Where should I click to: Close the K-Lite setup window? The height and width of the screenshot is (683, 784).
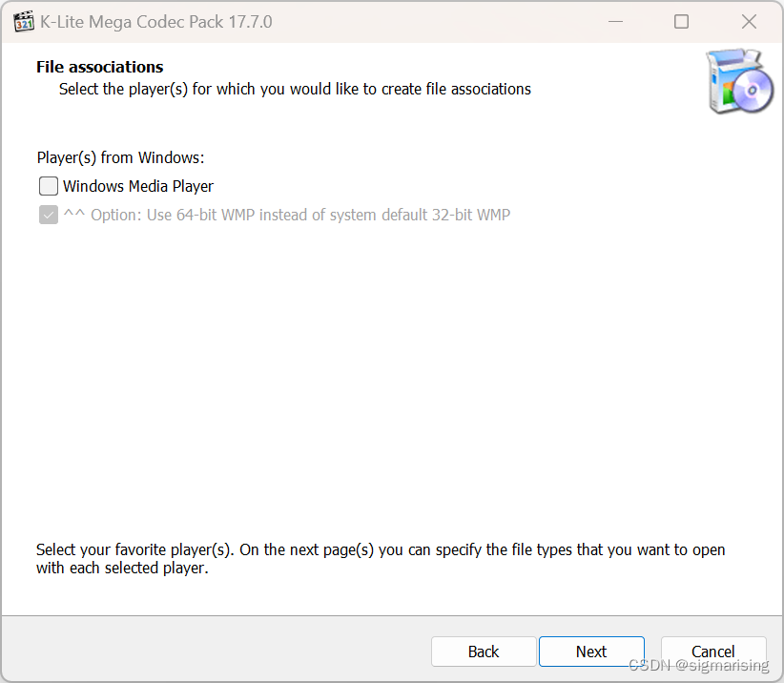click(x=749, y=22)
